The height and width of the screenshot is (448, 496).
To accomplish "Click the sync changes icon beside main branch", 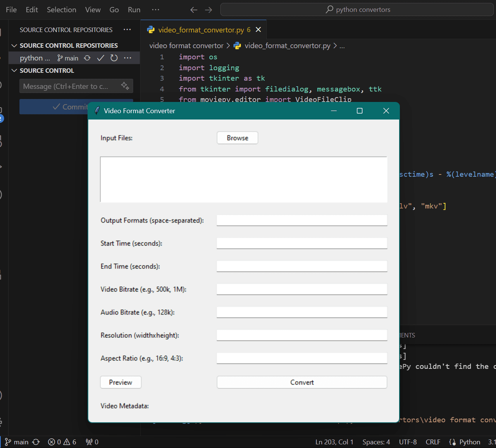I will coord(87,58).
